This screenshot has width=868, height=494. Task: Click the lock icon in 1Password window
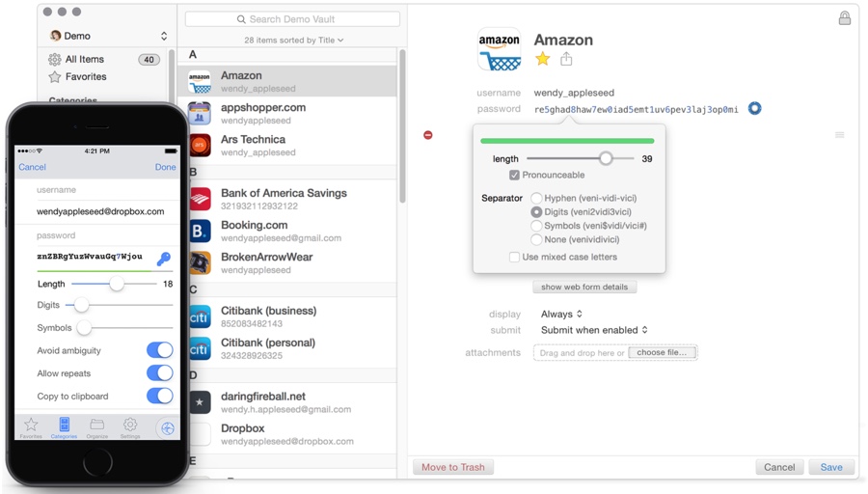click(844, 18)
